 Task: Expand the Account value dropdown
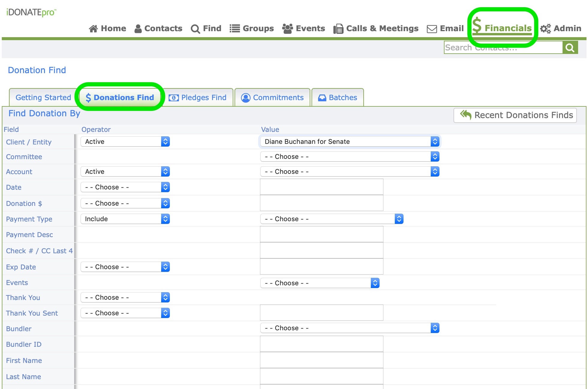[x=350, y=171]
